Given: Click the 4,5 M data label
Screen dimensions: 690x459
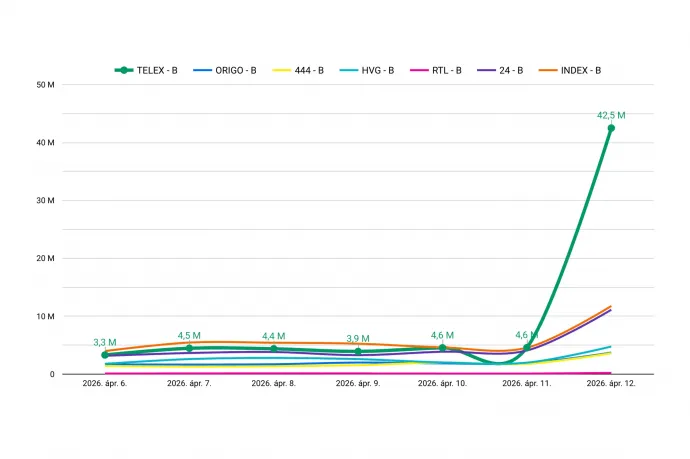Looking at the screenshot, I should pos(189,336).
